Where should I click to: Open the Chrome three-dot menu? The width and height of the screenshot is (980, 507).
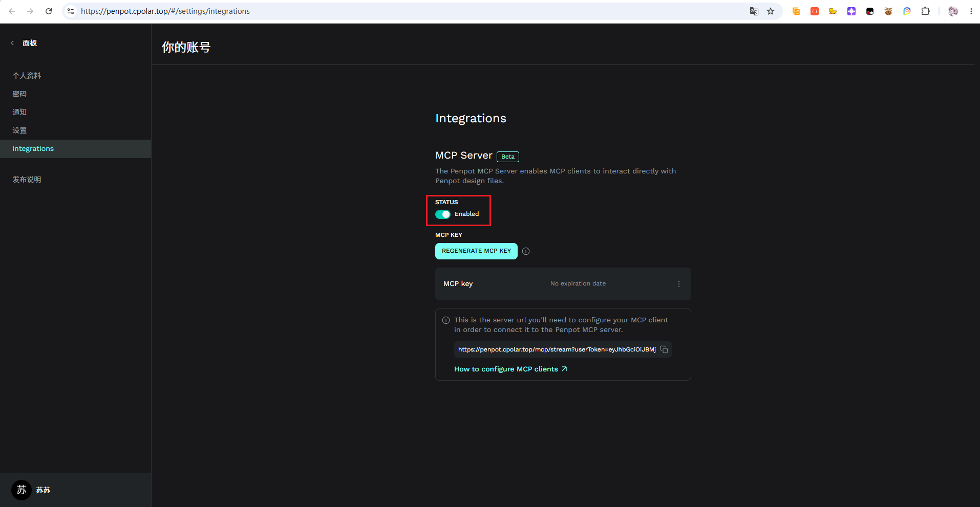click(971, 11)
